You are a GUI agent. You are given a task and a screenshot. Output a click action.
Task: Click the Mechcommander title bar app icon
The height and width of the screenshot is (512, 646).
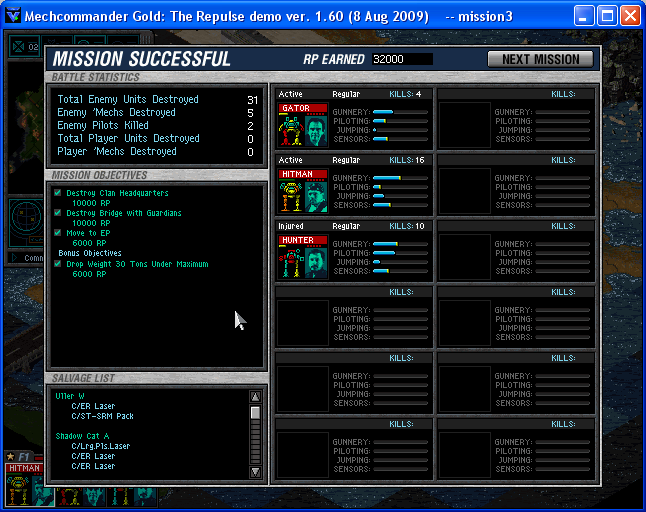(13, 16)
